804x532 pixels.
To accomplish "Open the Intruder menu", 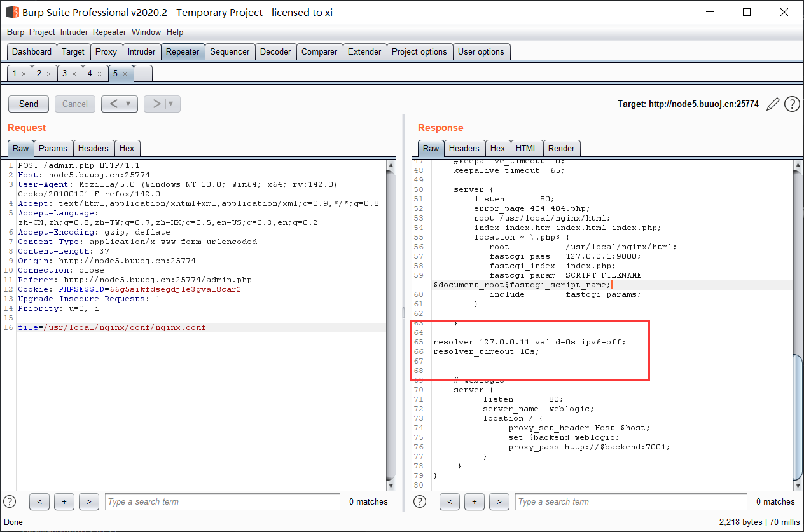I will point(74,32).
